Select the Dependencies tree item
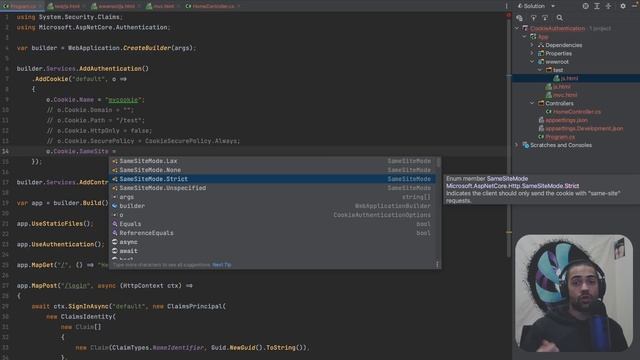This screenshot has height=360, width=640. point(564,45)
